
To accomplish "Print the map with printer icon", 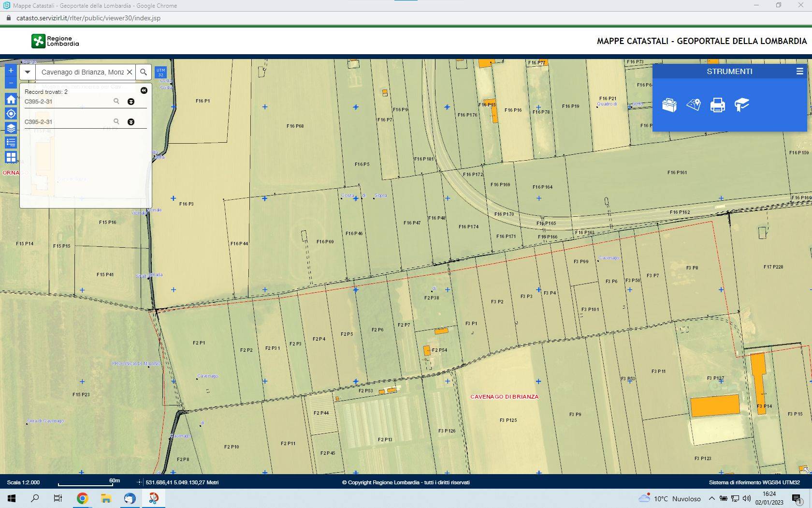I will (x=717, y=105).
